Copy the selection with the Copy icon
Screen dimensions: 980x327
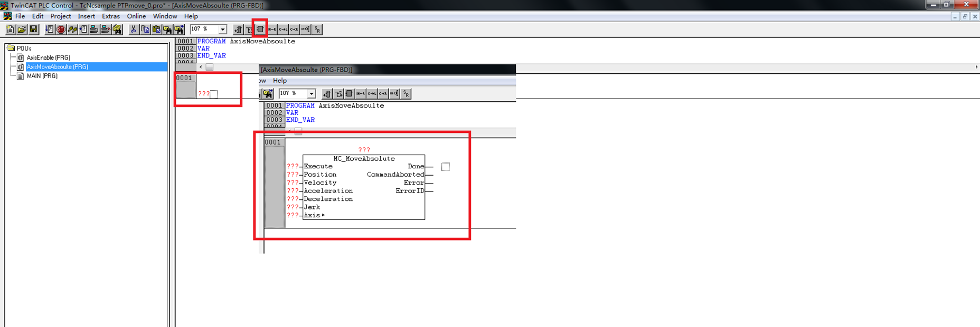[145, 29]
